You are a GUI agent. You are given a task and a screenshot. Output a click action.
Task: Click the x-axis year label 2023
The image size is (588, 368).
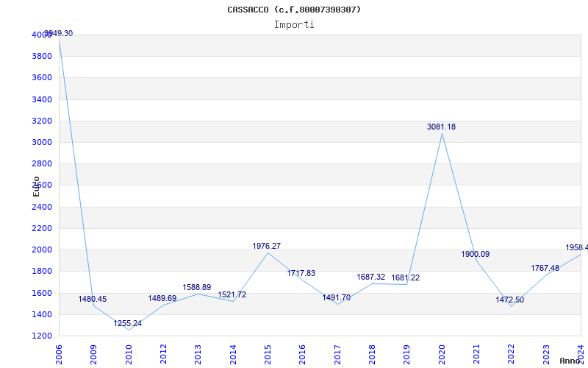[546, 355]
